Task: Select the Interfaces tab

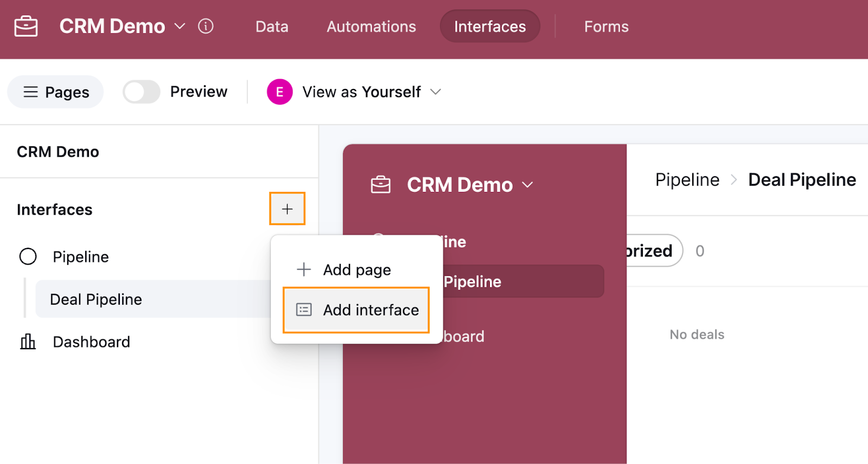Action: pos(490,27)
